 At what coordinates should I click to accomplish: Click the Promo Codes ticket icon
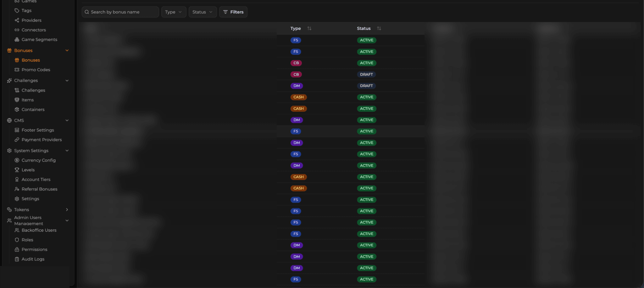[17, 70]
